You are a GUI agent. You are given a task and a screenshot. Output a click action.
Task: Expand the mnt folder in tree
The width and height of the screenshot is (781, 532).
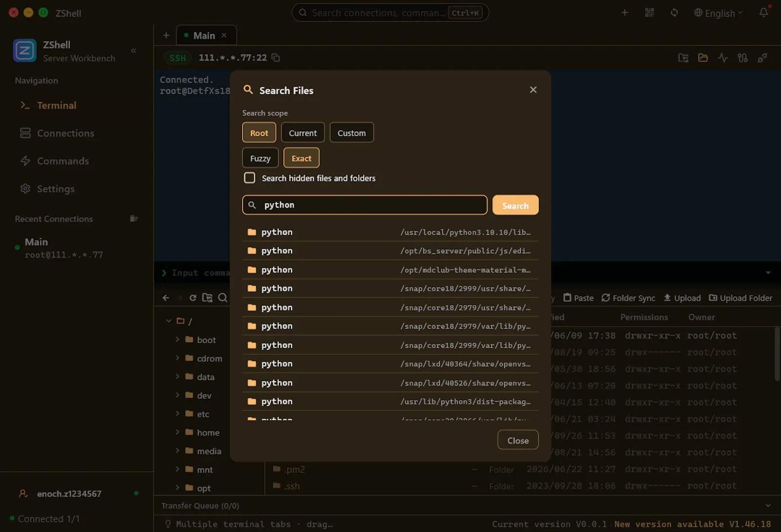click(177, 469)
